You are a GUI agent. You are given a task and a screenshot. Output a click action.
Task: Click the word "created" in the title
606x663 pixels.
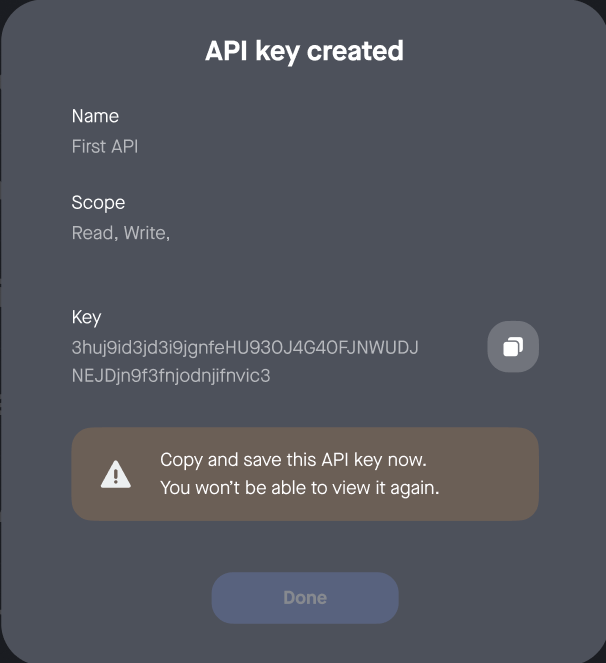(355, 51)
